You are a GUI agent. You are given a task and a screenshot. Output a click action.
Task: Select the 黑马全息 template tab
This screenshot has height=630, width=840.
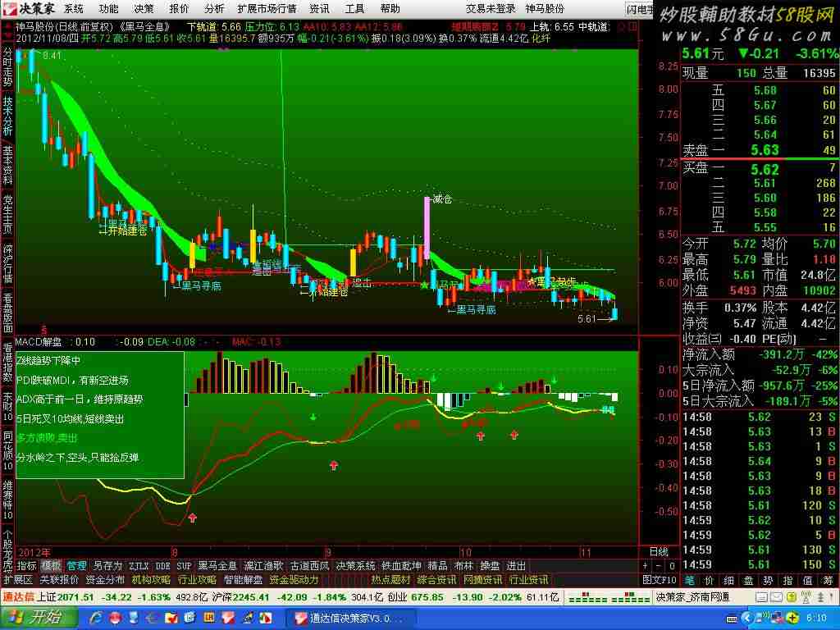tap(217, 566)
